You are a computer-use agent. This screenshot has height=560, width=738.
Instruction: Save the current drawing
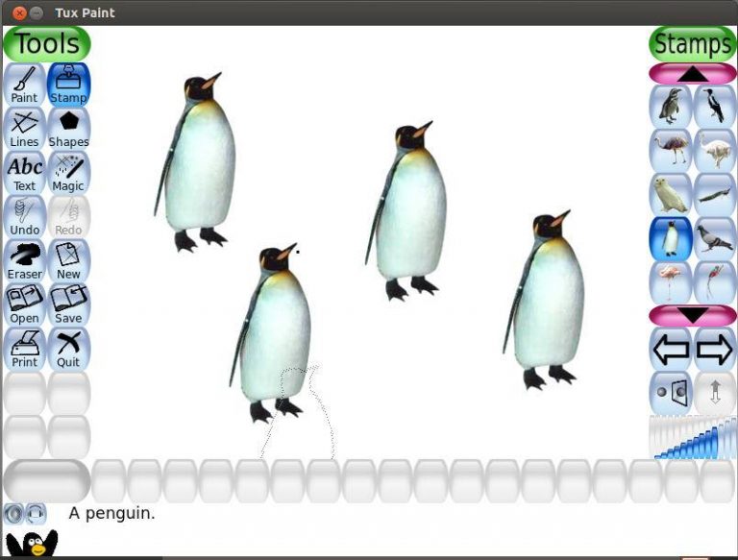[69, 304]
